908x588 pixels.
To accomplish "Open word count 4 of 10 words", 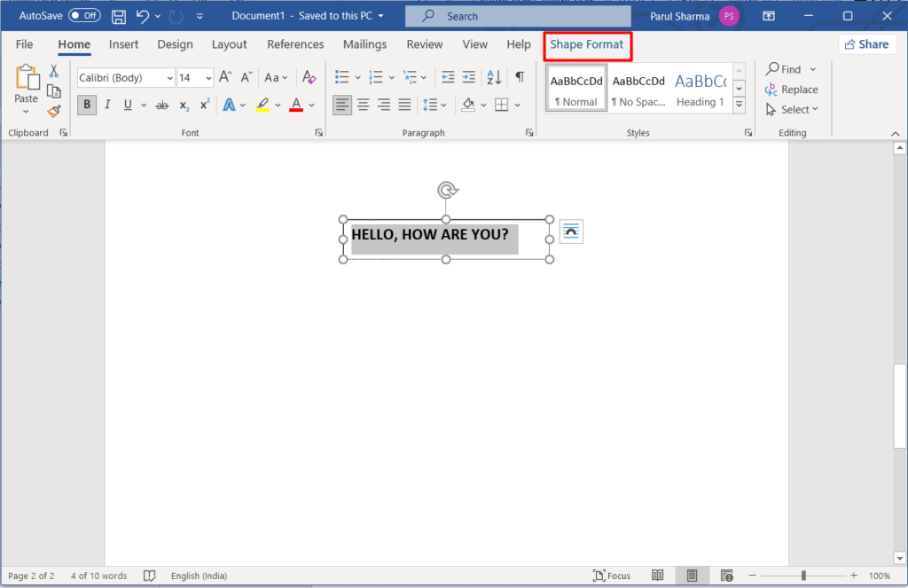I will point(98,576).
